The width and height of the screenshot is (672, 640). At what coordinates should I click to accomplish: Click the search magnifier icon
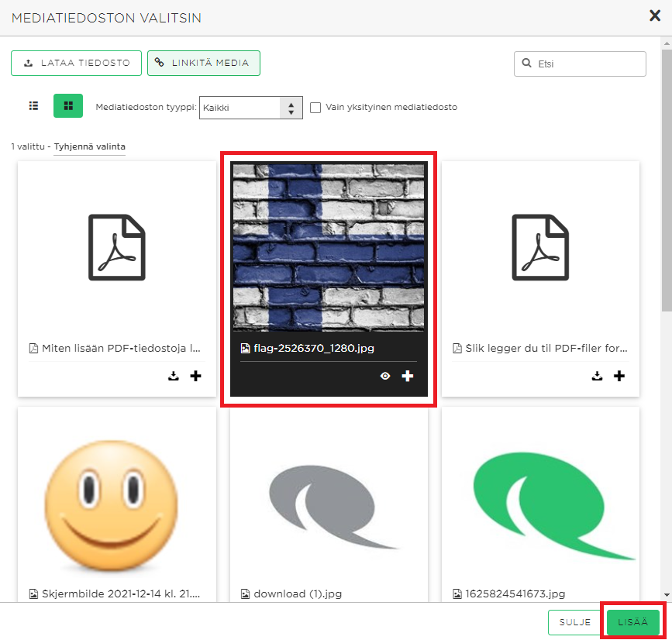tap(526, 63)
